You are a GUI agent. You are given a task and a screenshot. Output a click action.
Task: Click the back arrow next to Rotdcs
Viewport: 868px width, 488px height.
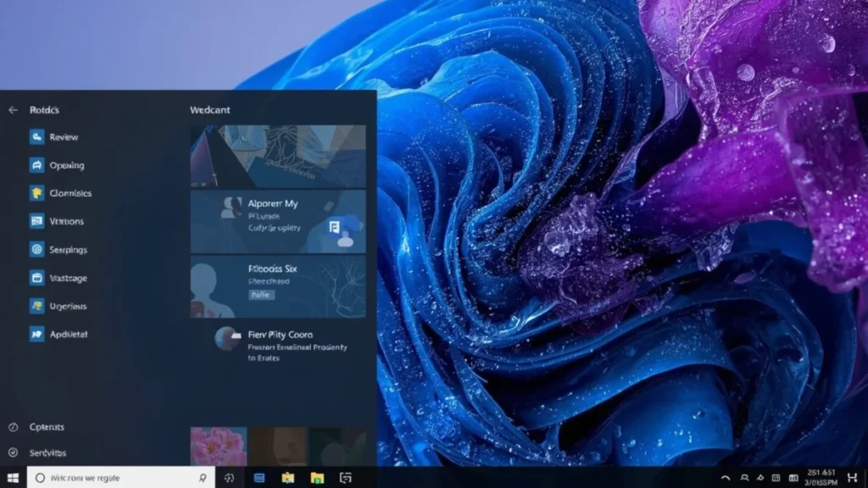click(14, 110)
